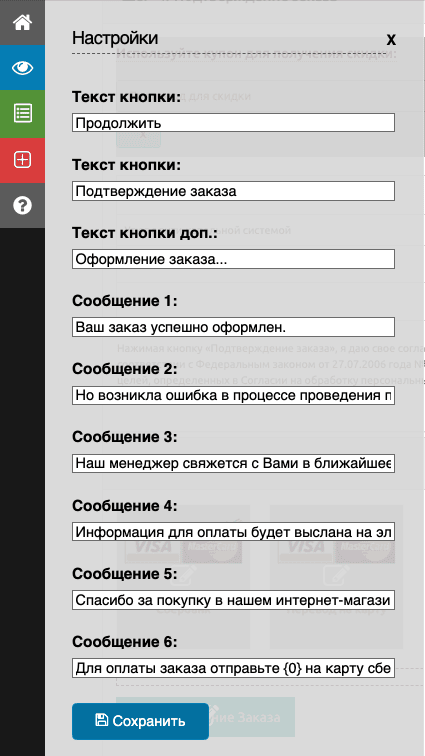This screenshot has height=756, width=425.
Task: Edit the Сообщение 6 card payment field
Action: (x=233, y=668)
